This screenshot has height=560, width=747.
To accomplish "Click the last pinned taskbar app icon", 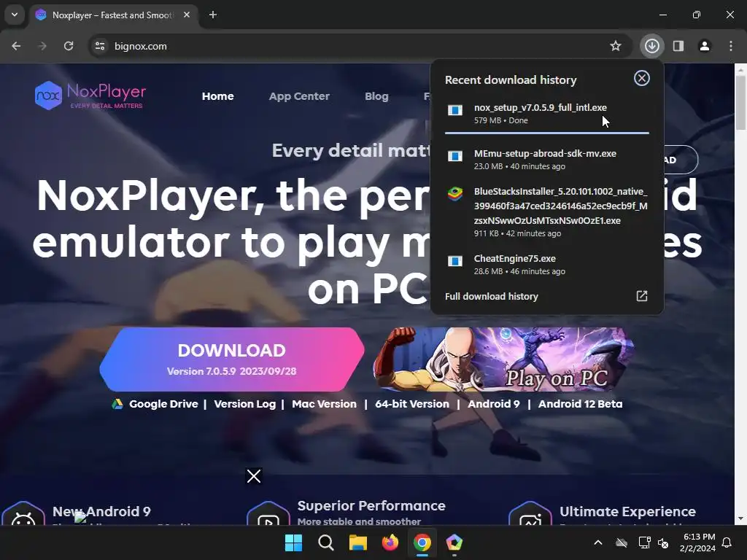I will [x=454, y=542].
